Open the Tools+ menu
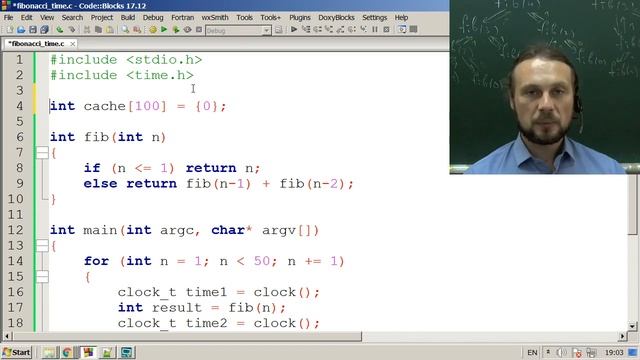This screenshot has height=360, width=640. pyautogui.click(x=271, y=18)
